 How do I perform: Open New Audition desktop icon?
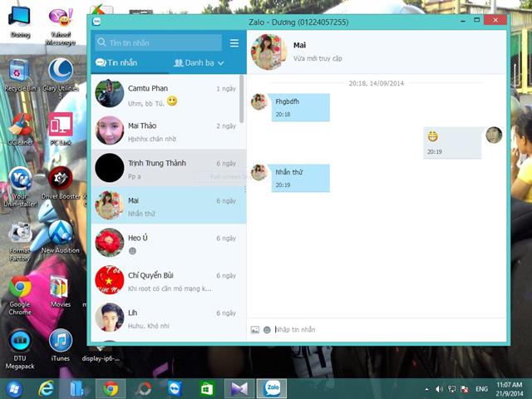click(x=61, y=238)
